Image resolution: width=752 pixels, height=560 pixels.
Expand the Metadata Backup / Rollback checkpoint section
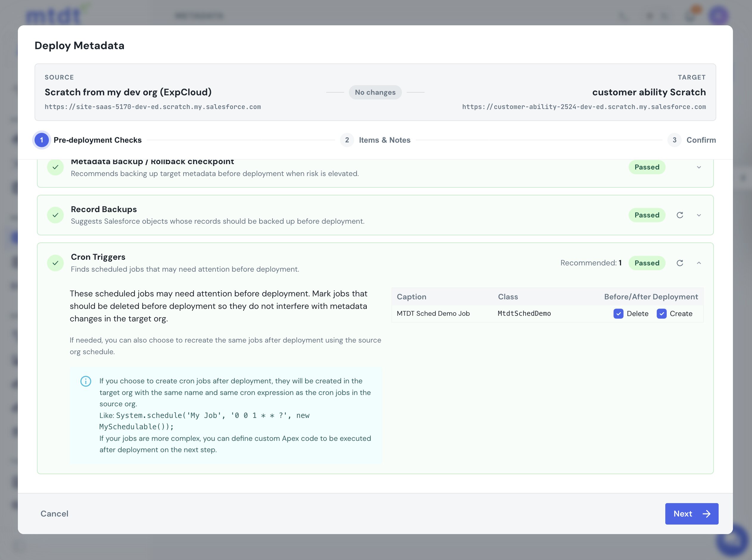coord(699,167)
